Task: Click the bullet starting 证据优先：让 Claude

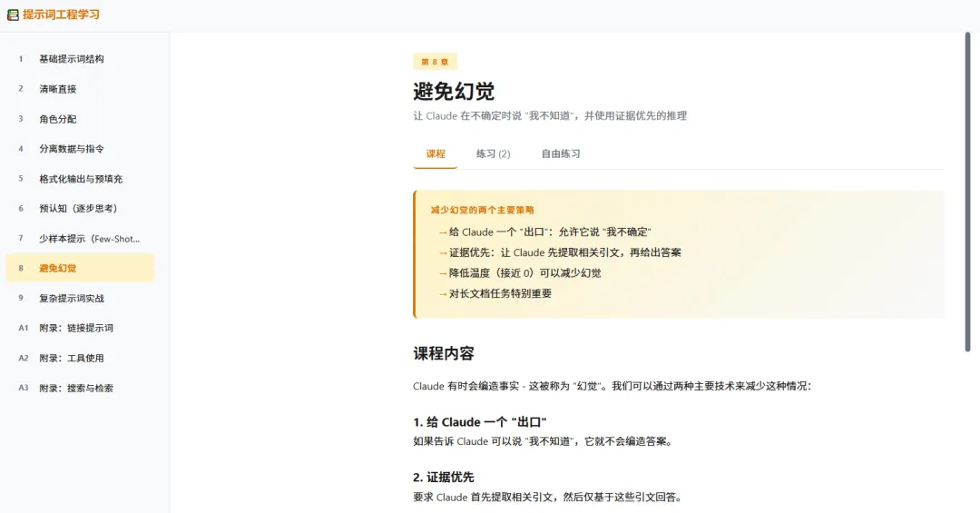Action: tap(560, 252)
